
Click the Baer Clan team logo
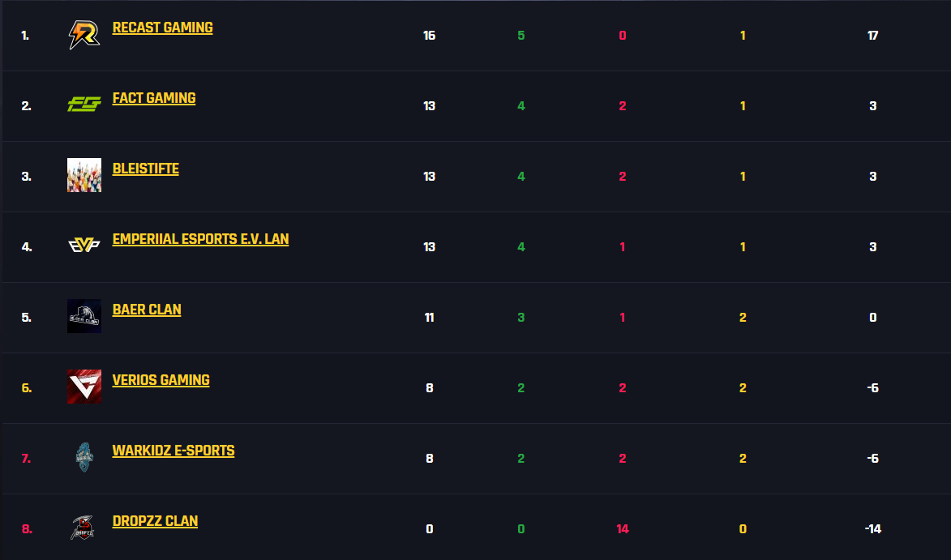84,316
